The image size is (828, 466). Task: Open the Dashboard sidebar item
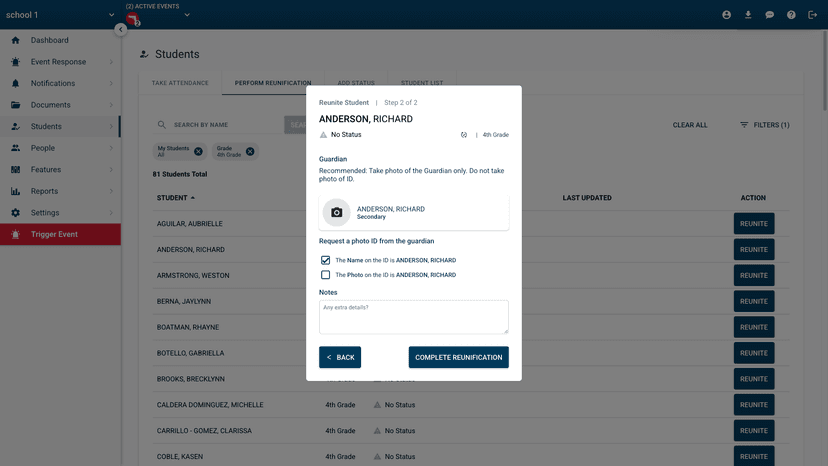(50, 40)
